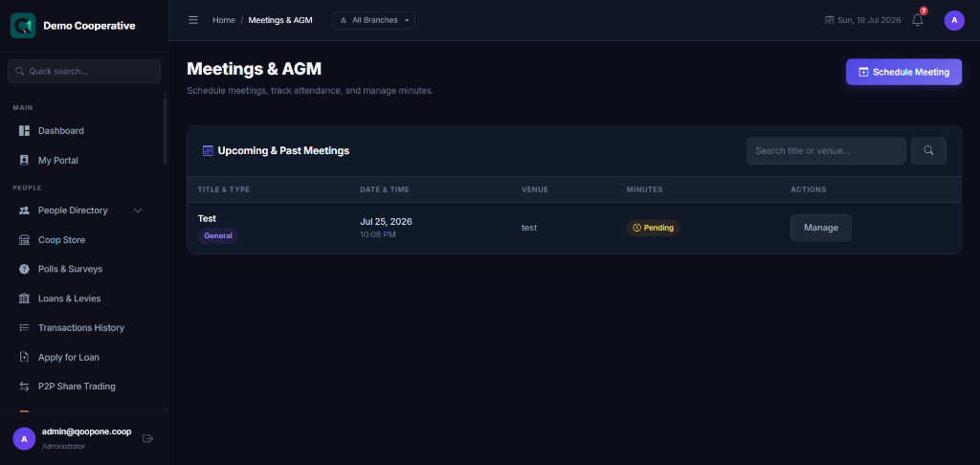Click the Pending minutes badge
The height and width of the screenshot is (465, 980).
(x=653, y=228)
